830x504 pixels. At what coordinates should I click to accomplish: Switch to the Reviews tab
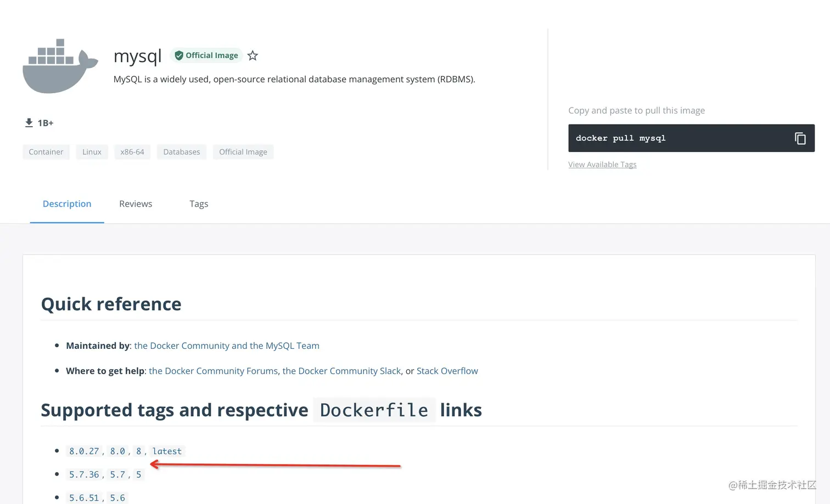coord(136,204)
